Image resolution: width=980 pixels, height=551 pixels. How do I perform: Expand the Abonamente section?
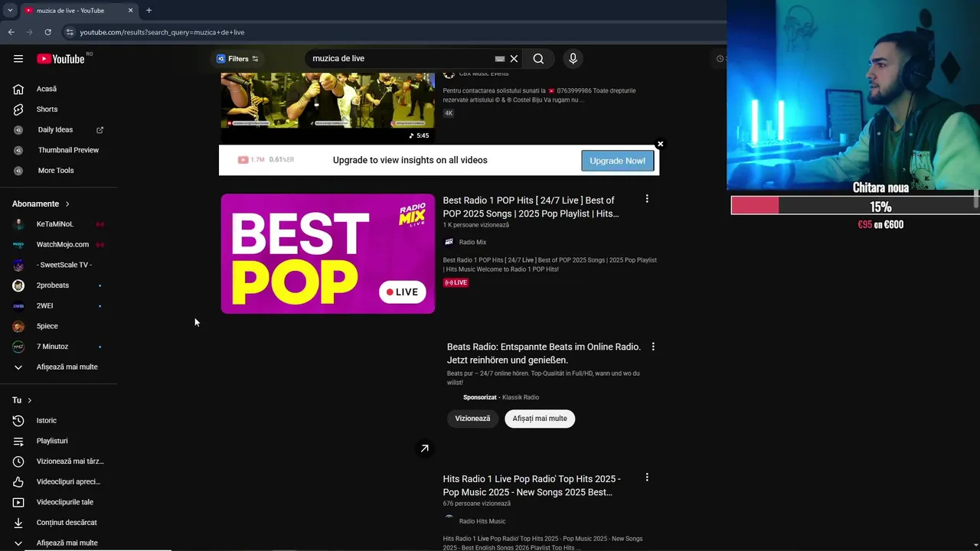click(x=41, y=204)
